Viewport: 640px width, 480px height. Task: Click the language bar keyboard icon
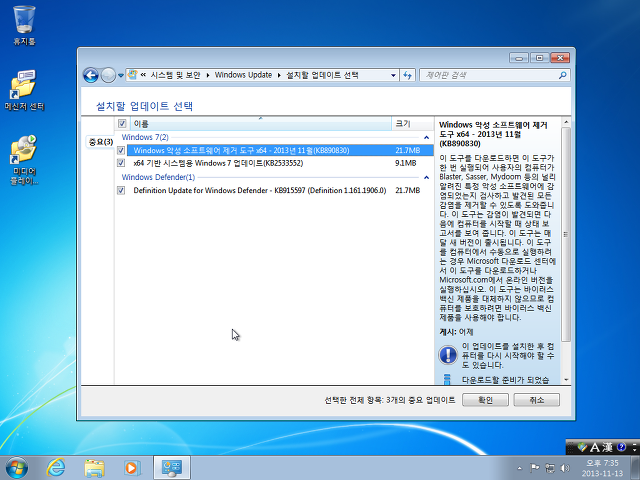coord(582,447)
